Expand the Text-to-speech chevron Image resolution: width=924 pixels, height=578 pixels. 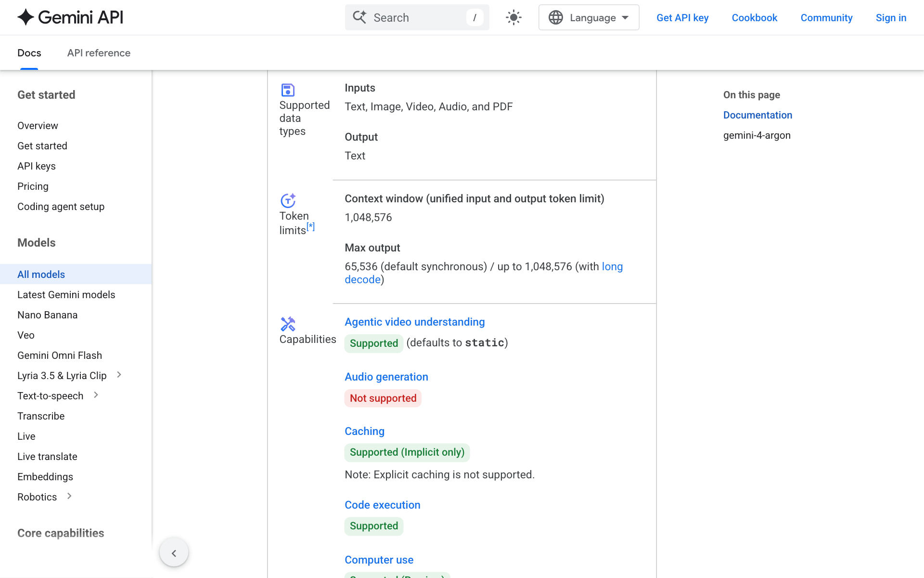click(x=96, y=395)
